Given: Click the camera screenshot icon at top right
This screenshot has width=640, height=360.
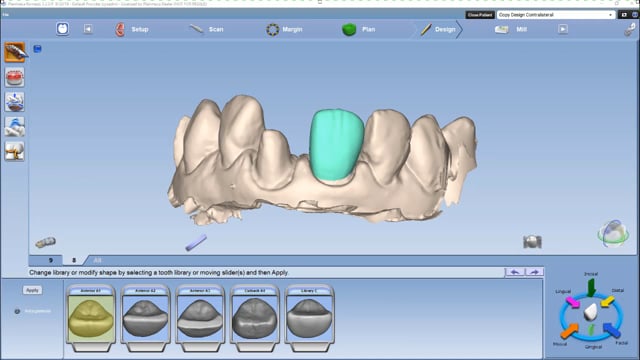Looking at the screenshot, I should (624, 15).
